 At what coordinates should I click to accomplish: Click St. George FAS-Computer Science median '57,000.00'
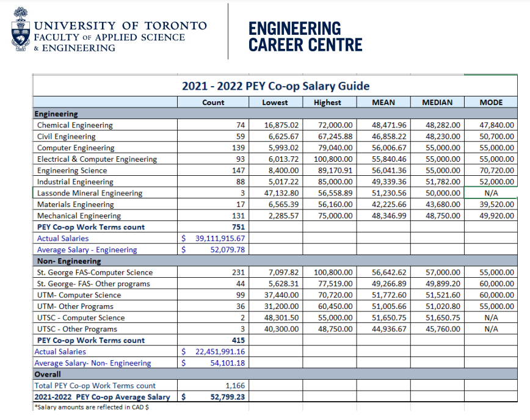[x=443, y=272]
